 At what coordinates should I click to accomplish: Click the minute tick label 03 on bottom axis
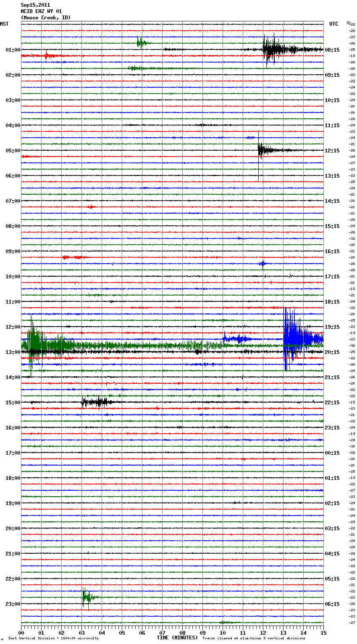(x=82, y=633)
